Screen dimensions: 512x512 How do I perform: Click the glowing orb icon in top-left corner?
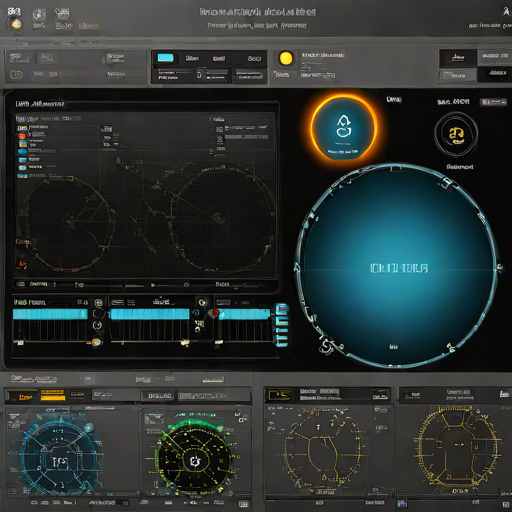click(x=16, y=24)
